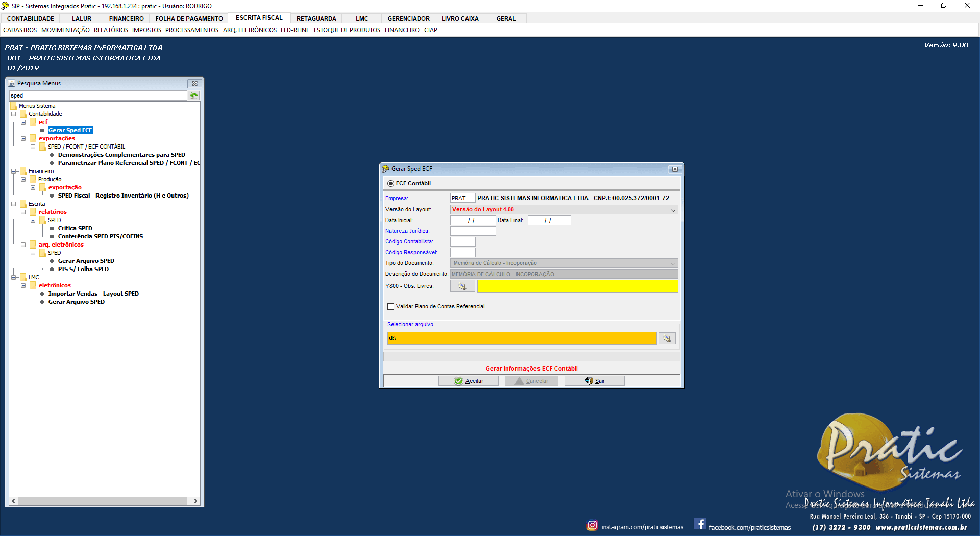Select the ECF Contábil radio button
Viewport: 980px width, 536px height.
pyautogui.click(x=390, y=184)
